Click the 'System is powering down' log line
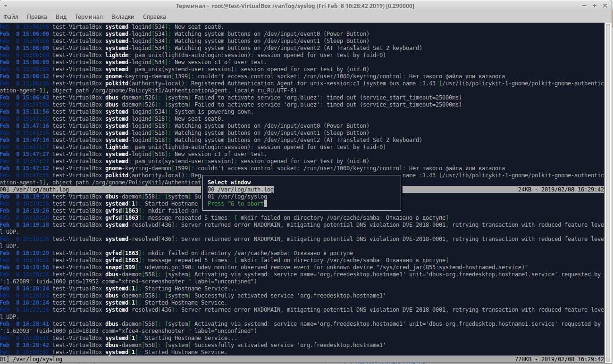This screenshot has height=364, width=613. coord(212,112)
